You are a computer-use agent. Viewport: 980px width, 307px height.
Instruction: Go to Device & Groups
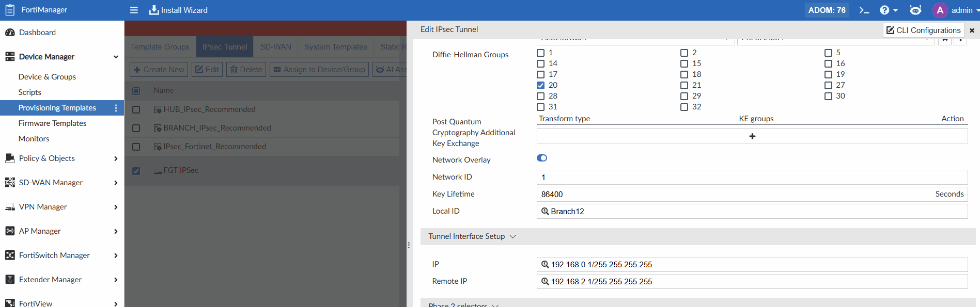47,77
